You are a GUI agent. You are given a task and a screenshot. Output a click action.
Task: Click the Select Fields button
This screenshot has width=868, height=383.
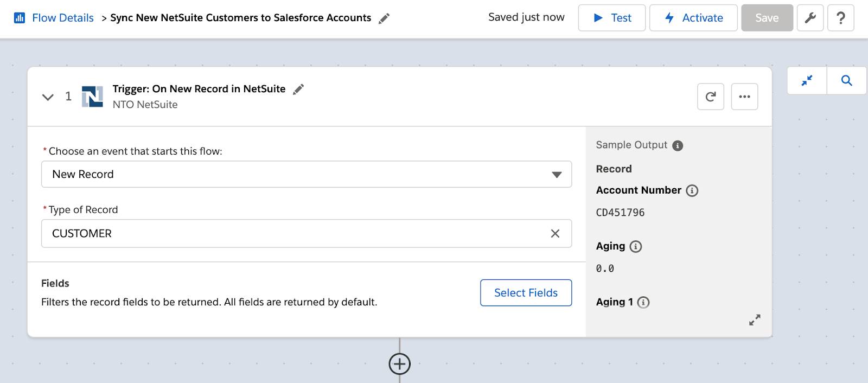526,293
